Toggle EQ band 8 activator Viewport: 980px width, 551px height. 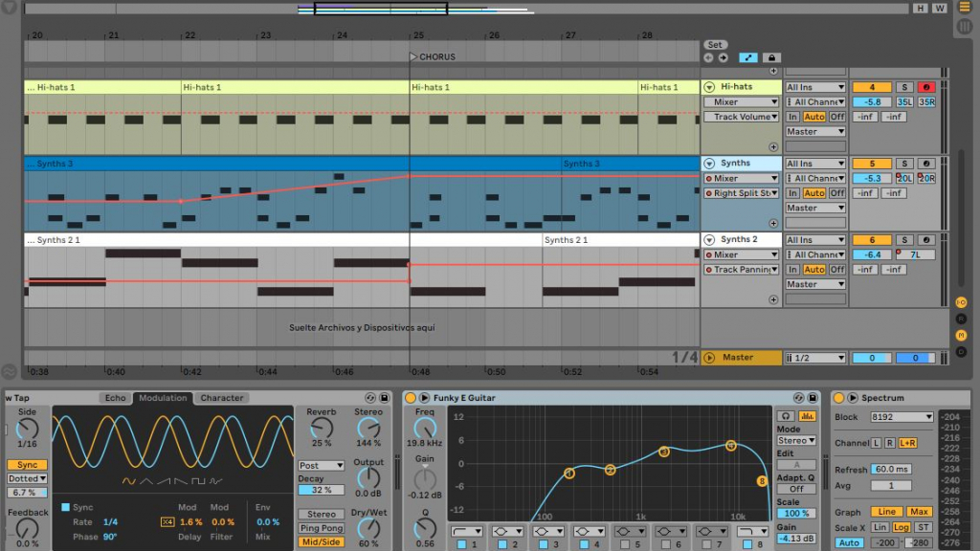coord(746,544)
